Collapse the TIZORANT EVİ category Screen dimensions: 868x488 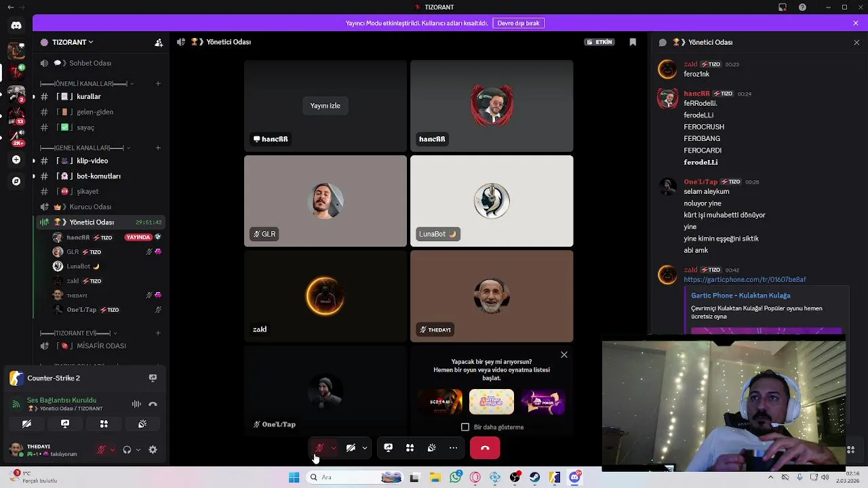pos(79,333)
